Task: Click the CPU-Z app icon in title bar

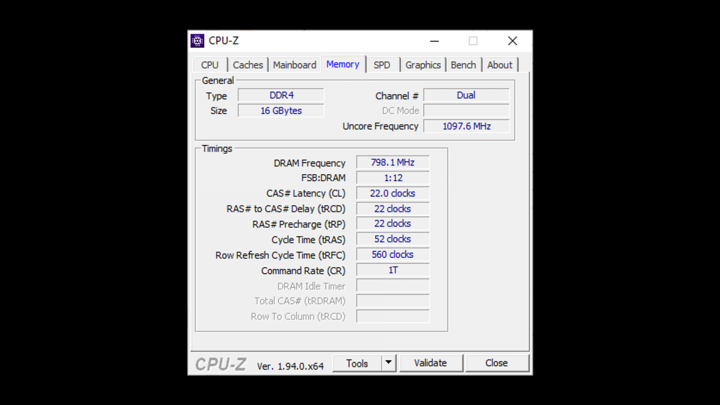Action: pos(197,41)
